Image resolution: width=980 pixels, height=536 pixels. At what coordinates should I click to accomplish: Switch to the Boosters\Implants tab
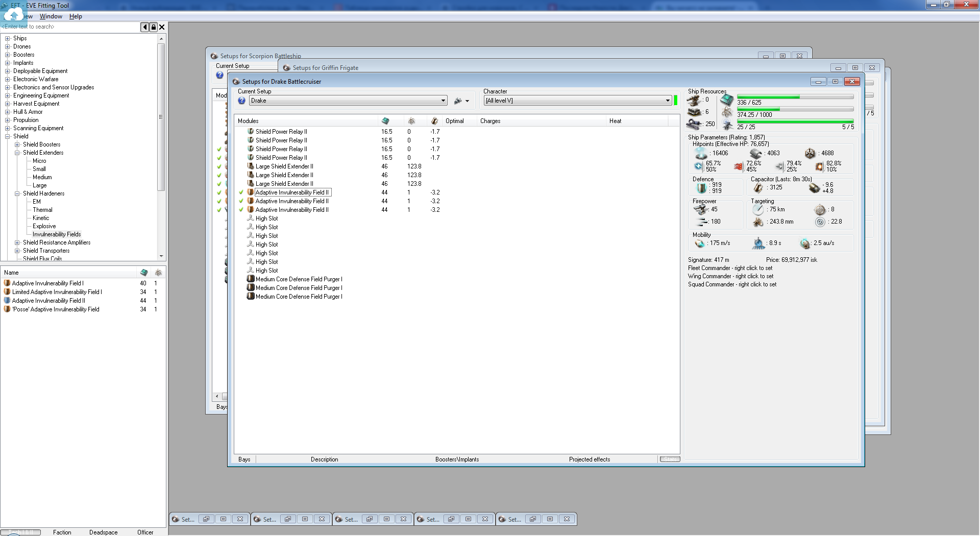457,459
